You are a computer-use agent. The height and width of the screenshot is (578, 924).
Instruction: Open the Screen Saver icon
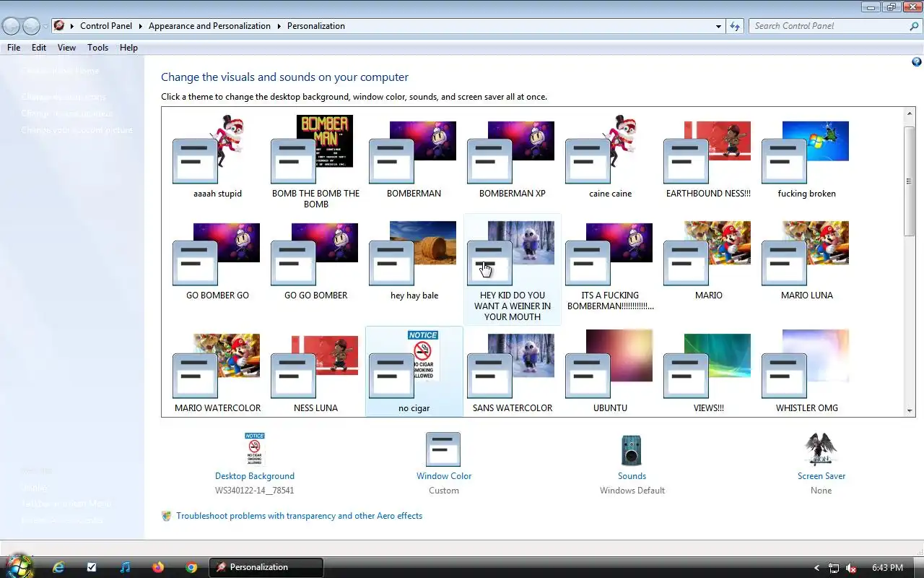(x=821, y=450)
